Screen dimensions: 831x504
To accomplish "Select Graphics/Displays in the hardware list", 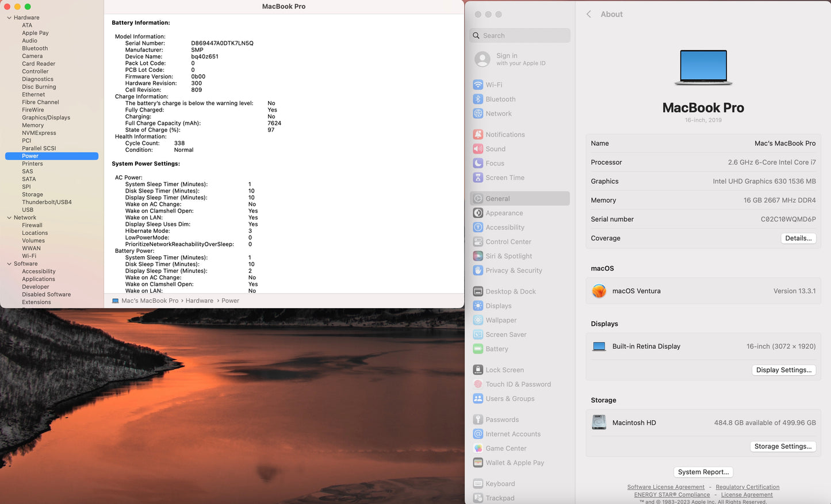I will [46, 118].
